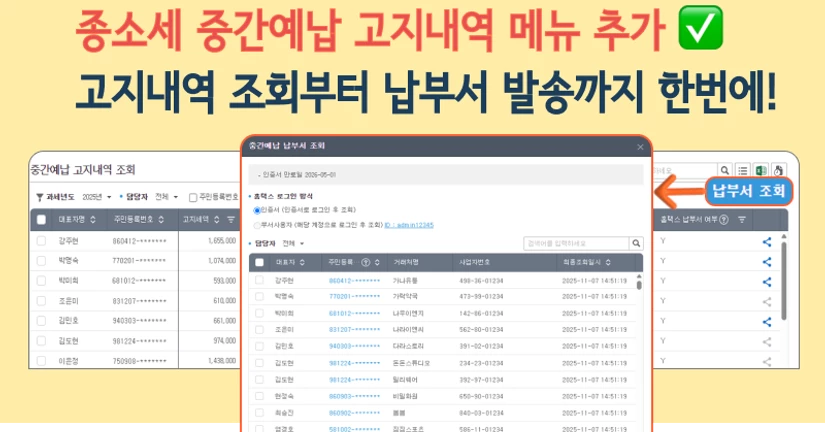Check dialog row checkbox for 사업자번호 234-23-01234

(259, 363)
